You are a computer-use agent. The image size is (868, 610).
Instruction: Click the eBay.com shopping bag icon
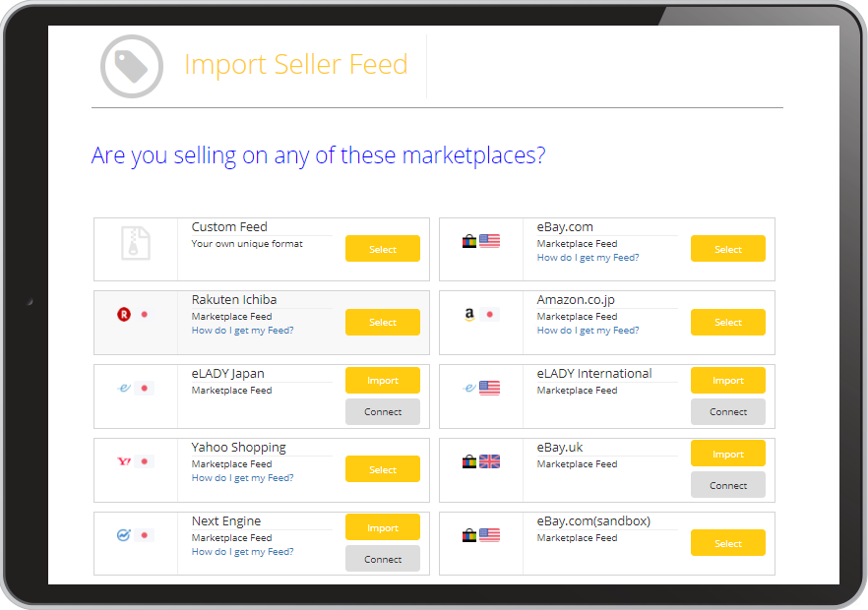coord(469,241)
